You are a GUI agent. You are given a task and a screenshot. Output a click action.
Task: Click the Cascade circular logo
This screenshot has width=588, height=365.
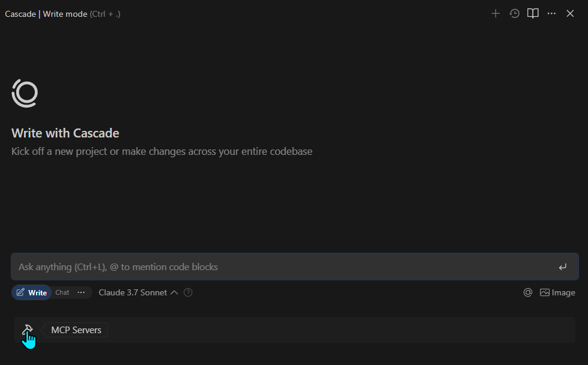point(25,93)
